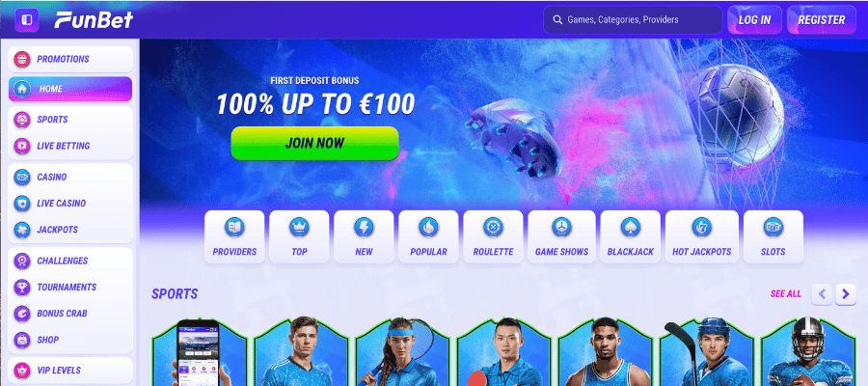Show the previous sports carousel items
The height and width of the screenshot is (386, 868).
pos(822,294)
